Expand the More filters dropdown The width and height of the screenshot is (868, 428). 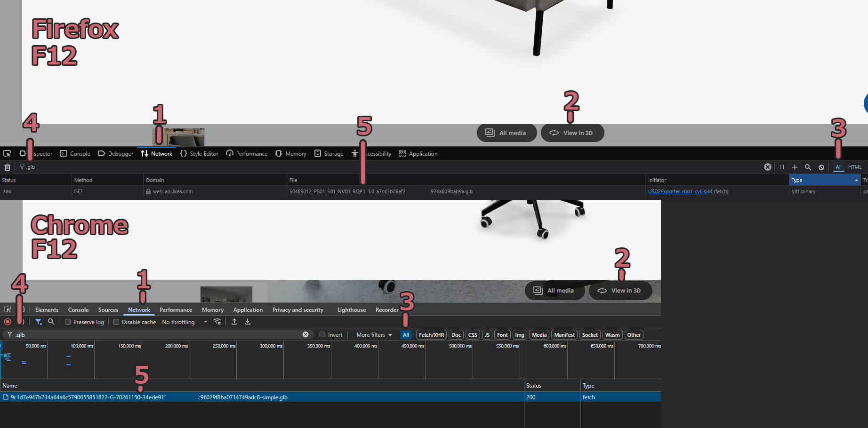click(x=374, y=335)
